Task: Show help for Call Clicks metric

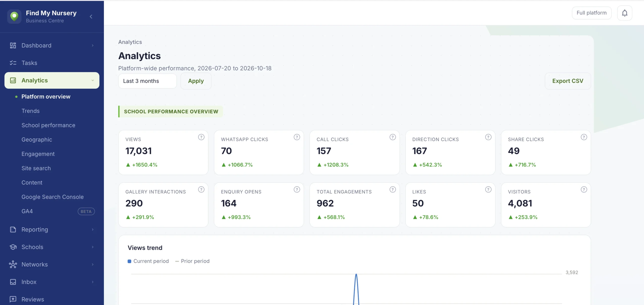Action: pos(393,137)
